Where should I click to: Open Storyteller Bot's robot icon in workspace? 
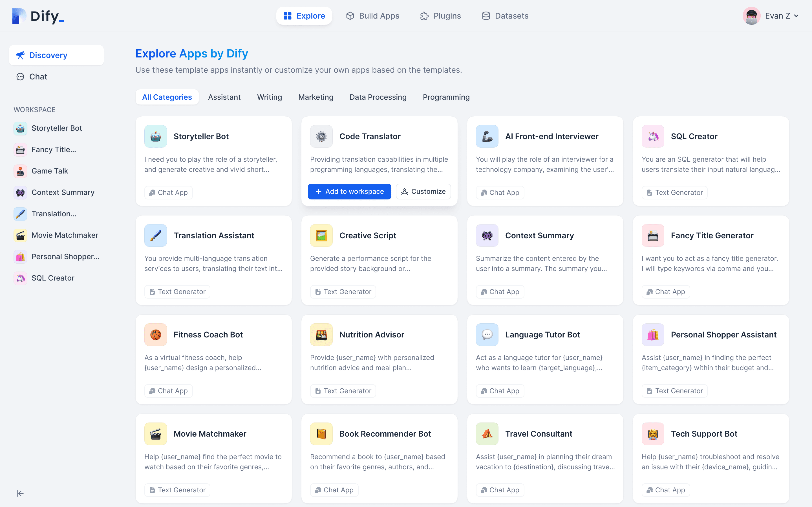20,128
